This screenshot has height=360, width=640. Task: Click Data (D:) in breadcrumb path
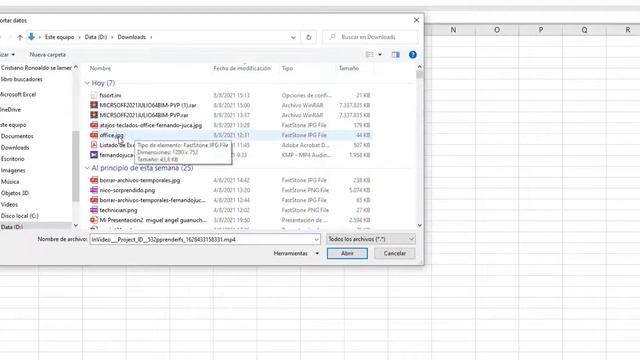(x=96, y=37)
